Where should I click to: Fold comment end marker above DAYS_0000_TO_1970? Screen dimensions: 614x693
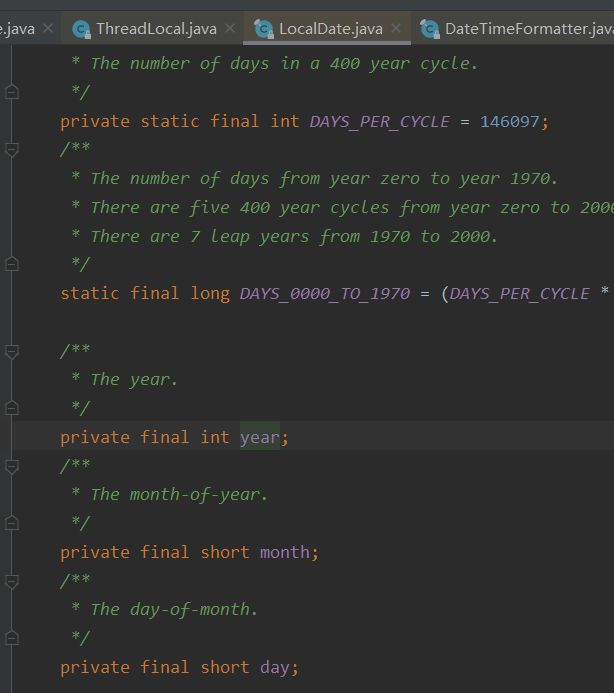pyautogui.click(x=12, y=264)
